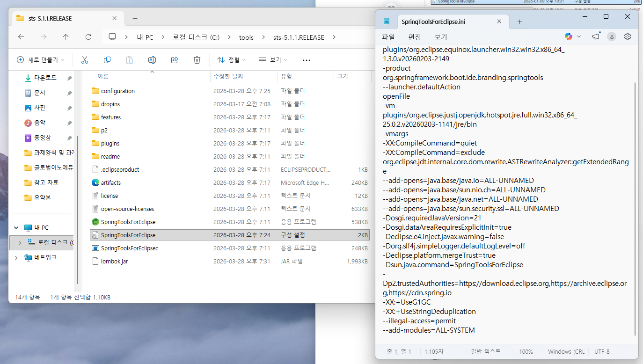Viewport: 643px width, 364px height.
Task: Click the Paste icon in Explorer toolbar
Action: coord(130,60)
